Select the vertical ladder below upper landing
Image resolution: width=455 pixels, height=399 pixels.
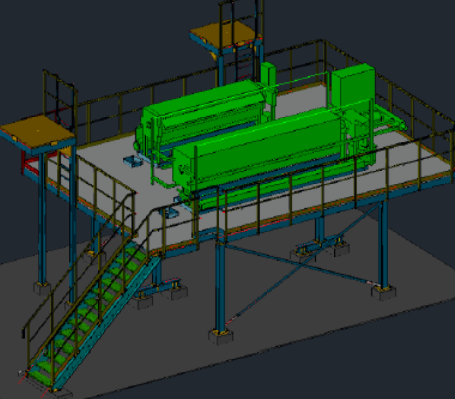pos(245,62)
